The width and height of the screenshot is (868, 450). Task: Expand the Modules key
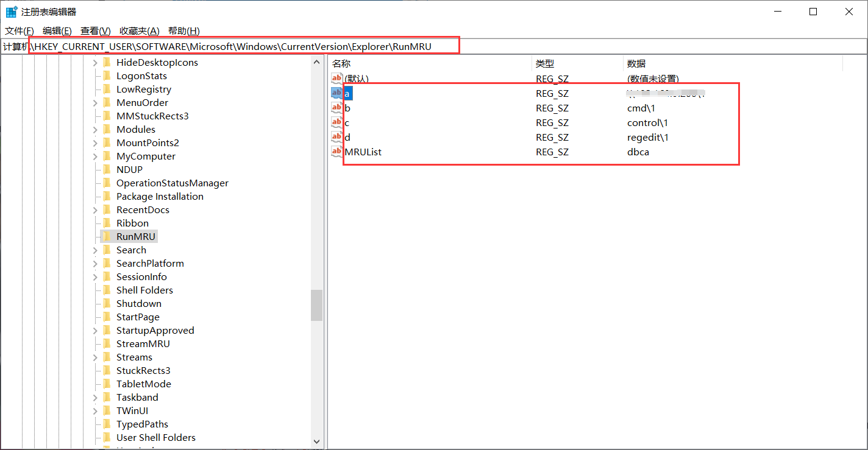[x=95, y=130]
